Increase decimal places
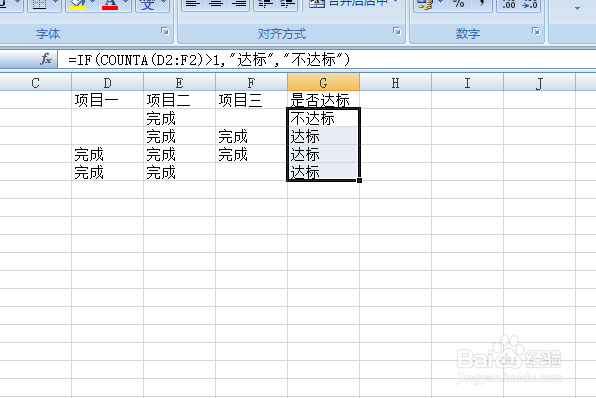The height and width of the screenshot is (398, 596). pyautogui.click(x=508, y=5)
